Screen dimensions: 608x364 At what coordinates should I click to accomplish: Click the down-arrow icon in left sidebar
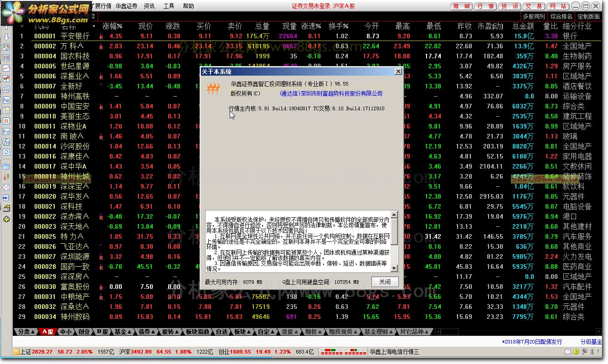(6, 37)
